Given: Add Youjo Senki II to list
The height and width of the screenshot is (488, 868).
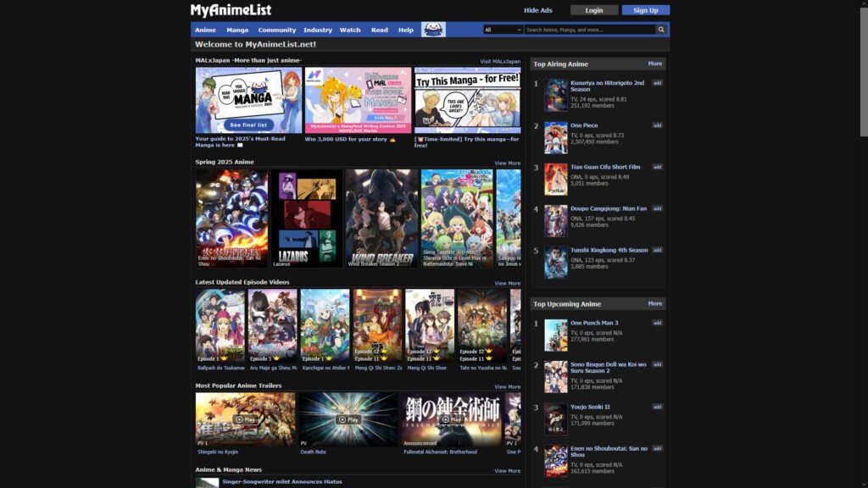Looking at the screenshot, I should (x=657, y=407).
